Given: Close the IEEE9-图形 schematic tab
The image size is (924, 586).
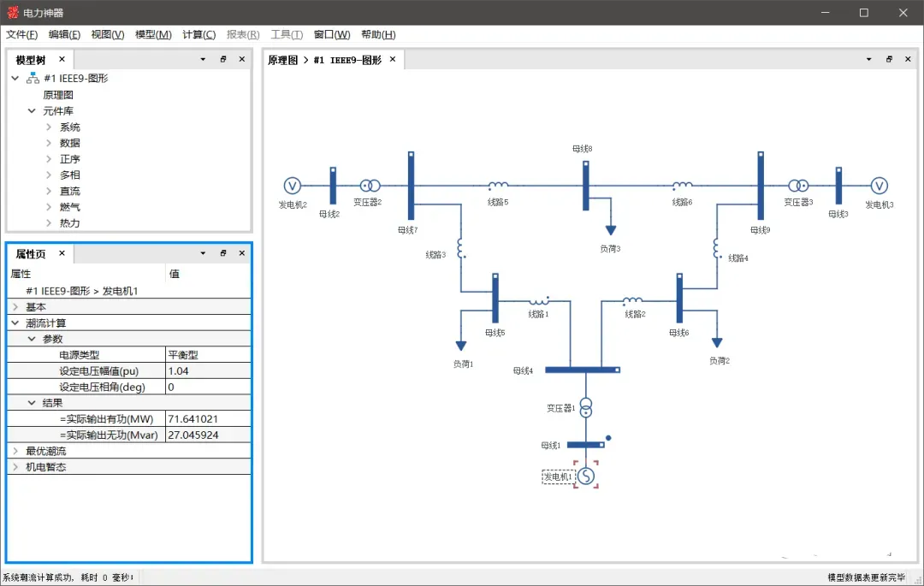Looking at the screenshot, I should pos(393,59).
